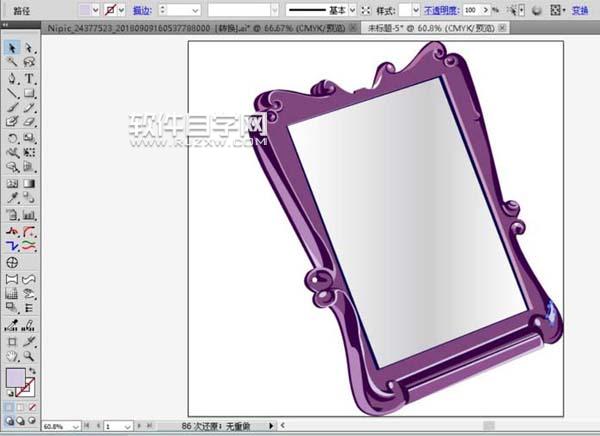This screenshot has width=600, height=436.
Task: Expand the opacity slider arrow
Action: point(486,10)
